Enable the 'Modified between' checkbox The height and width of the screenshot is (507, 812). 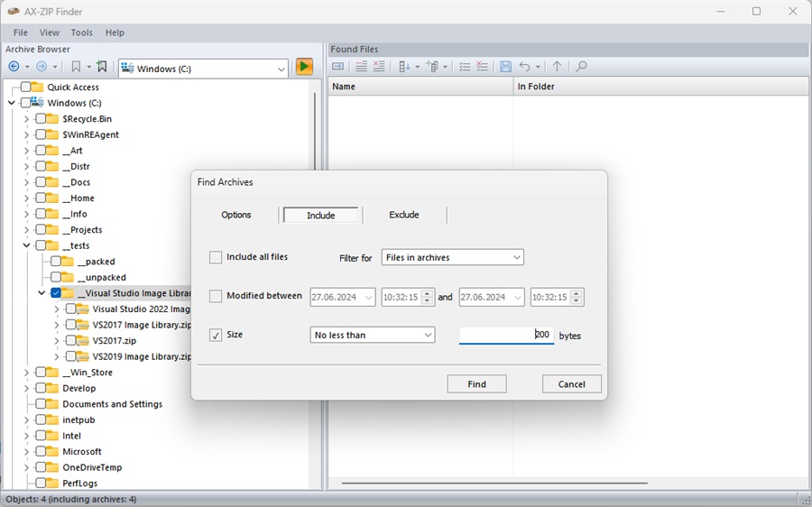(216, 296)
